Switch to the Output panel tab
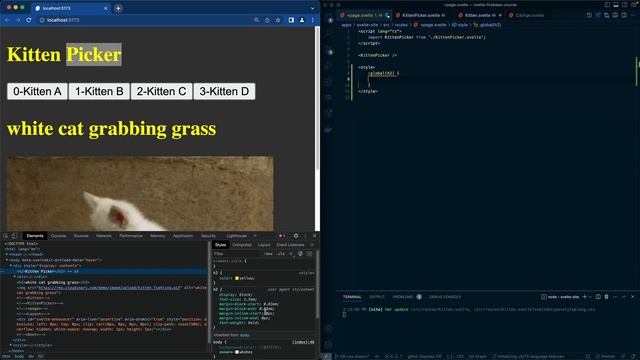The height and width of the screenshot is (360, 640). pyautogui.click(x=377, y=297)
